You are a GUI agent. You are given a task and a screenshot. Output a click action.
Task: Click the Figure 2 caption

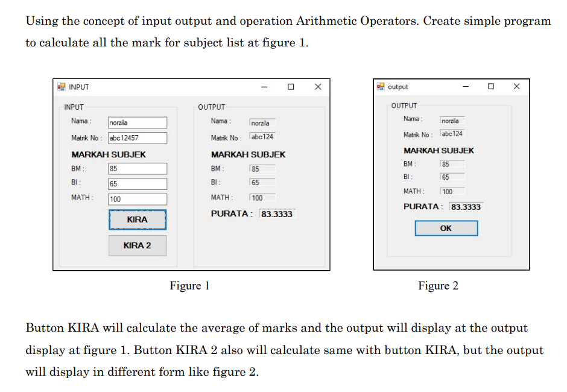(439, 286)
